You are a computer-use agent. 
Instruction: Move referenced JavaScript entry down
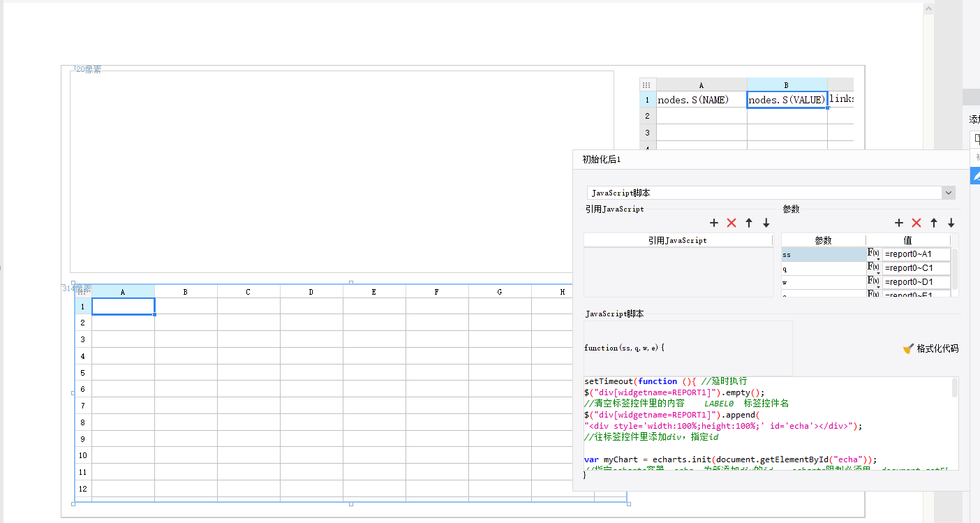pyautogui.click(x=766, y=223)
